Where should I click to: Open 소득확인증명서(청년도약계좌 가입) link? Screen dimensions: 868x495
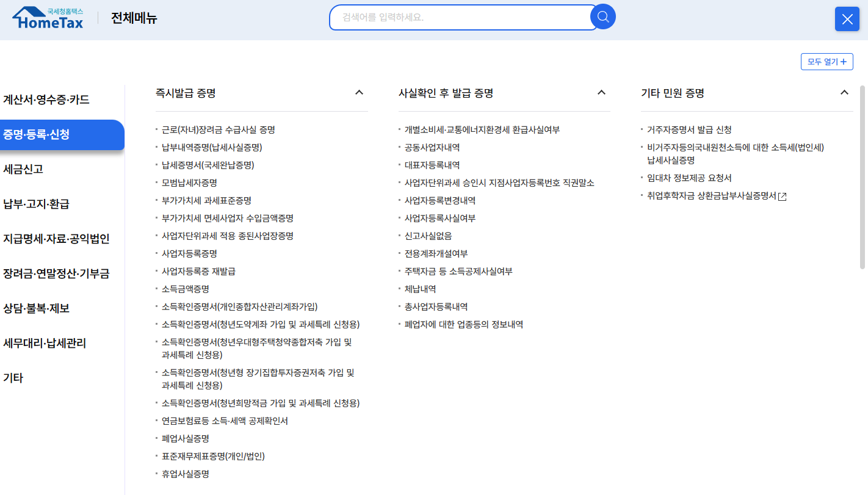point(261,325)
